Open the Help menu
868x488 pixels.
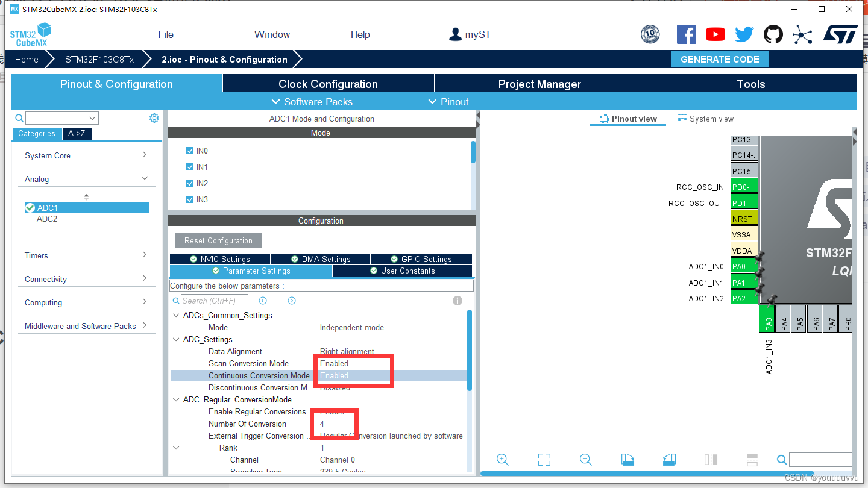(x=360, y=34)
